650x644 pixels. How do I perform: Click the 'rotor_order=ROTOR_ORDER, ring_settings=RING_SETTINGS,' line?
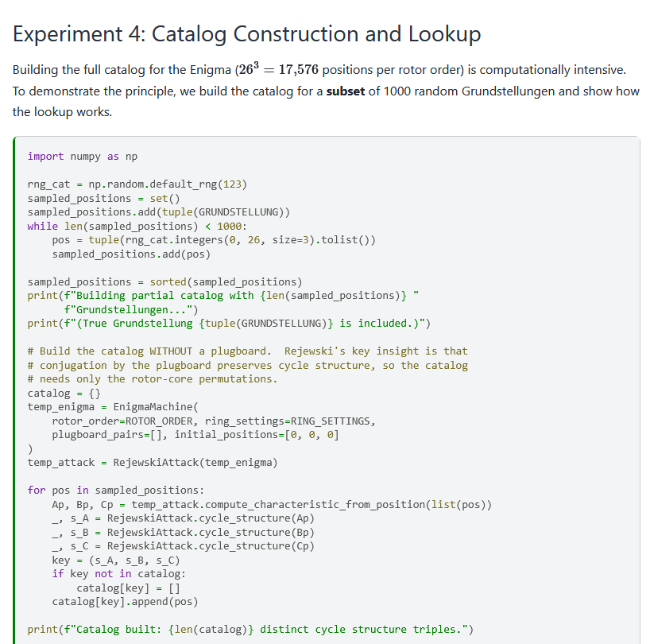click(214, 421)
